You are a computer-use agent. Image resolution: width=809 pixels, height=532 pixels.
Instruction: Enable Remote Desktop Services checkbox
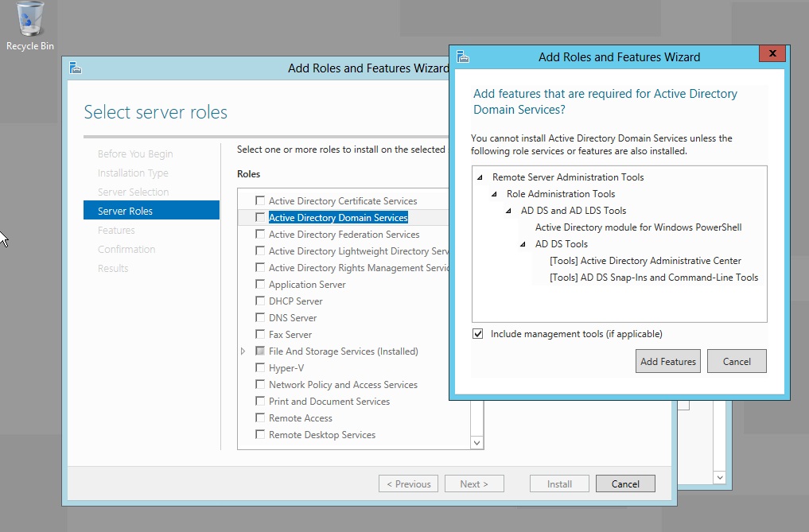pos(260,434)
